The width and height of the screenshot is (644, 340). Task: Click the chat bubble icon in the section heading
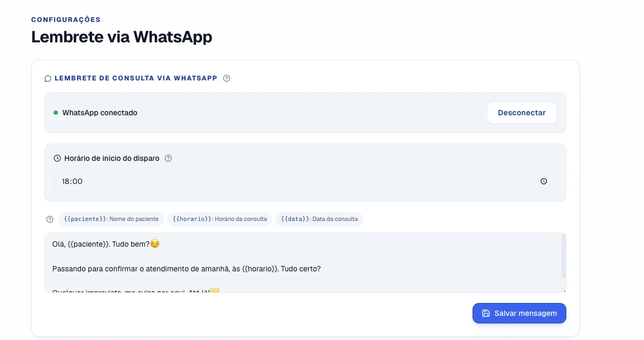tap(48, 78)
